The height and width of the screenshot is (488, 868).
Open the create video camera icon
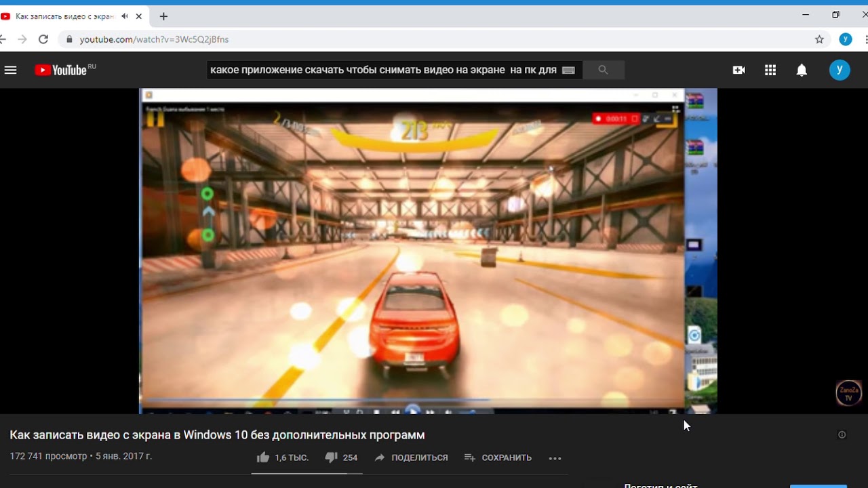(739, 70)
